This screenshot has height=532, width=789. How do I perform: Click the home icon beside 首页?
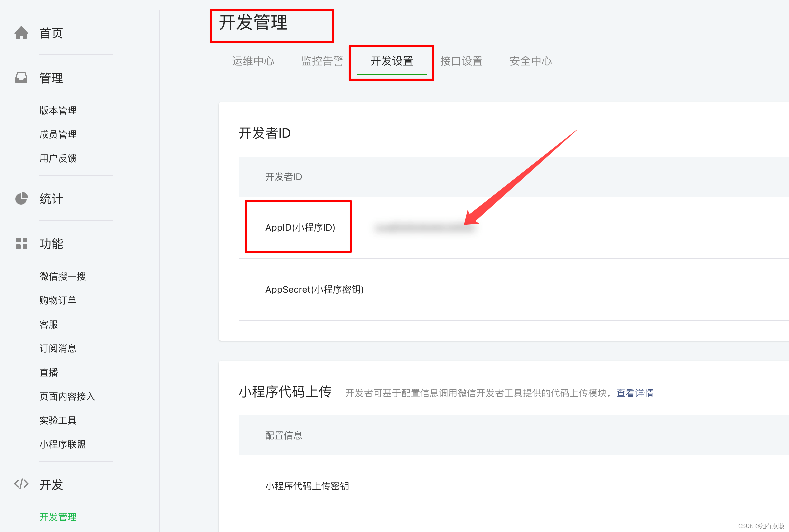point(21,33)
